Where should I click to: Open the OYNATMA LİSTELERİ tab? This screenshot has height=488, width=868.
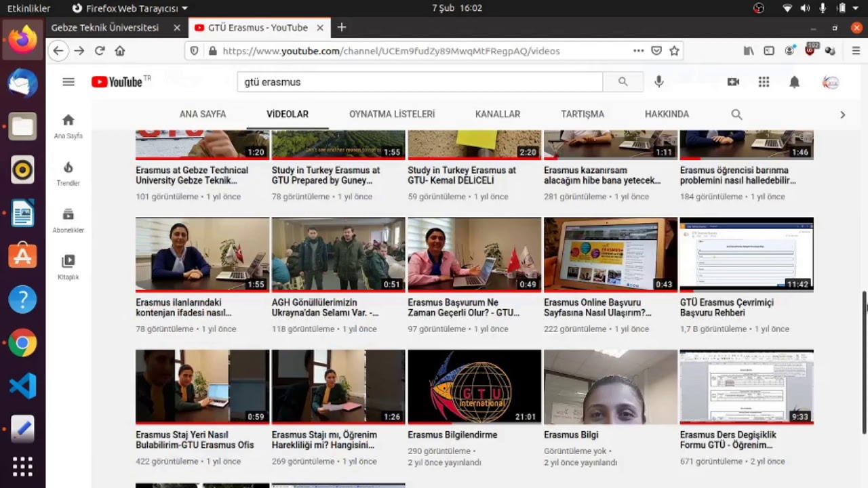[392, 115]
